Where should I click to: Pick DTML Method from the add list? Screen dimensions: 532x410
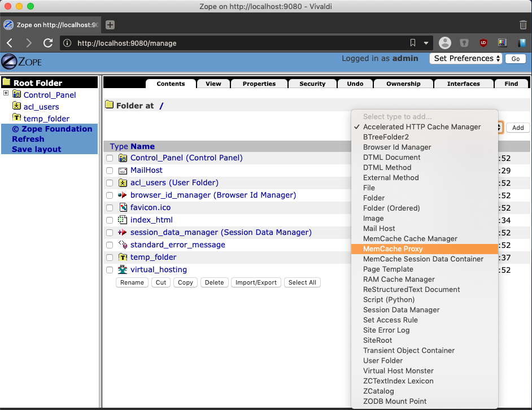pos(425,167)
